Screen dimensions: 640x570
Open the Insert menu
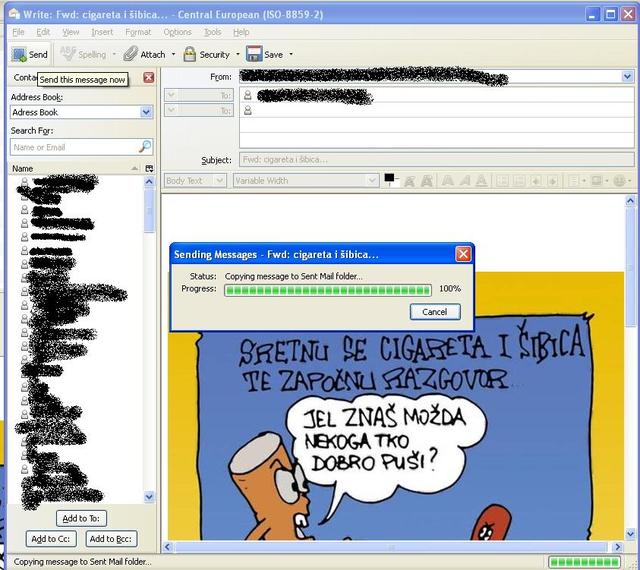point(102,32)
